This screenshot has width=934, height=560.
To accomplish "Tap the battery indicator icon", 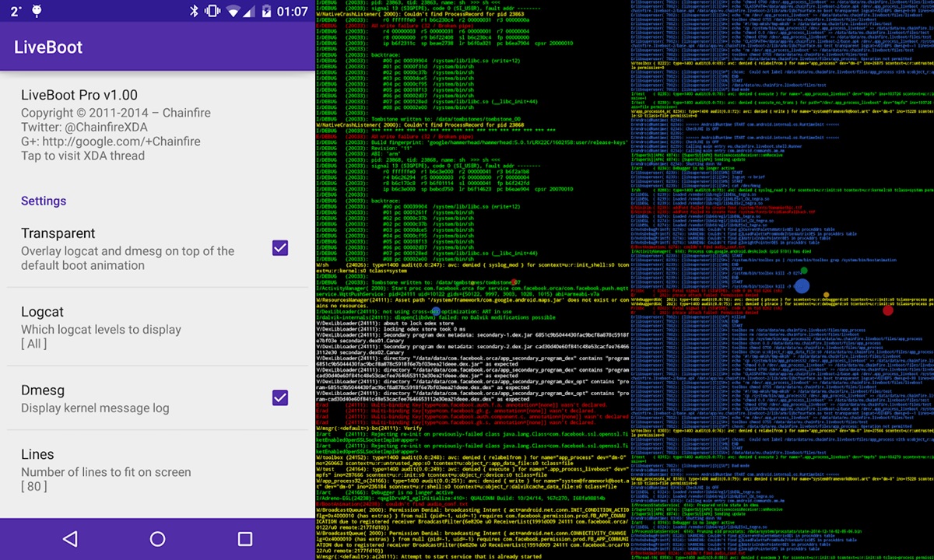I will pyautogui.click(x=267, y=11).
